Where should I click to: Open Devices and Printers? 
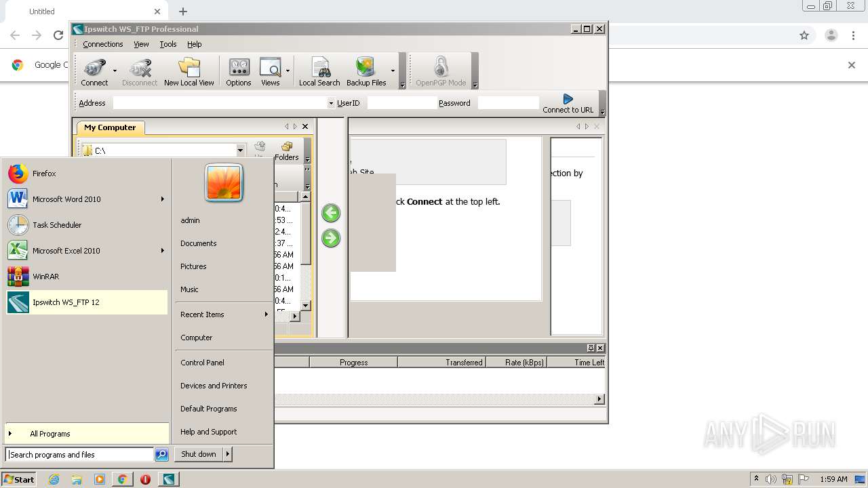[x=214, y=386]
